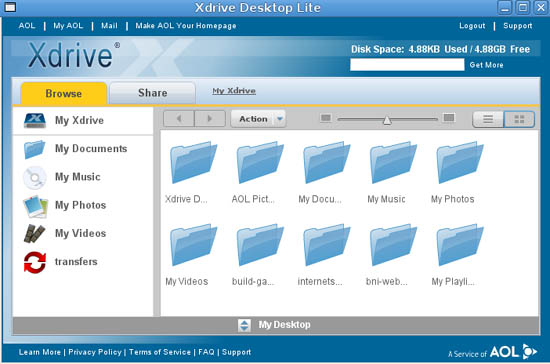The image size is (550, 364).
Task: Click the Logout link
Action: [472, 26]
